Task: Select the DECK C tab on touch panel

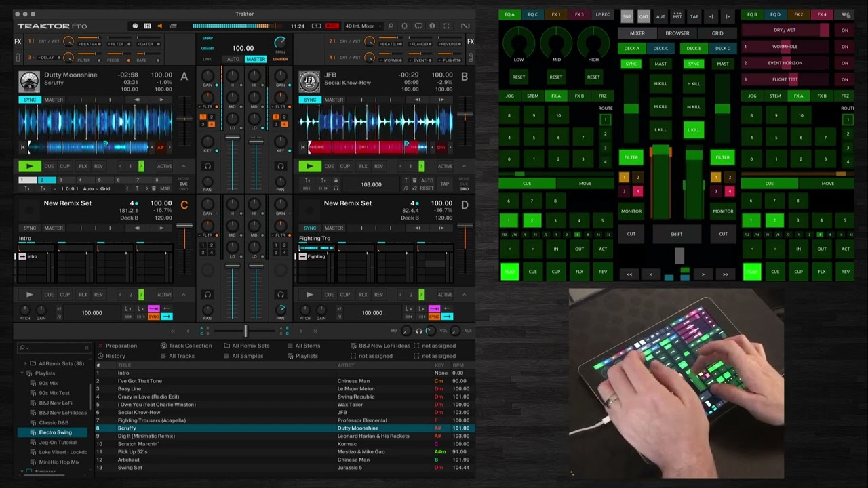Action: 660,48
